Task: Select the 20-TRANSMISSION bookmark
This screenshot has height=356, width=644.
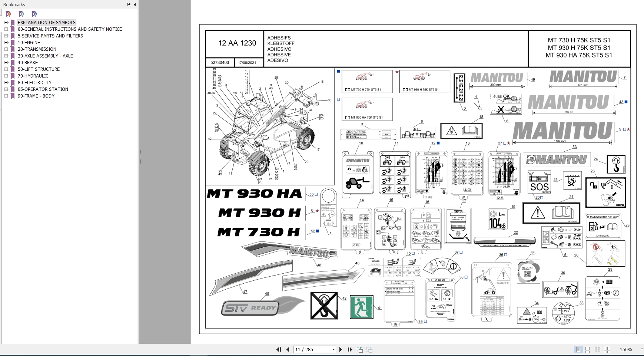Action: coord(37,49)
